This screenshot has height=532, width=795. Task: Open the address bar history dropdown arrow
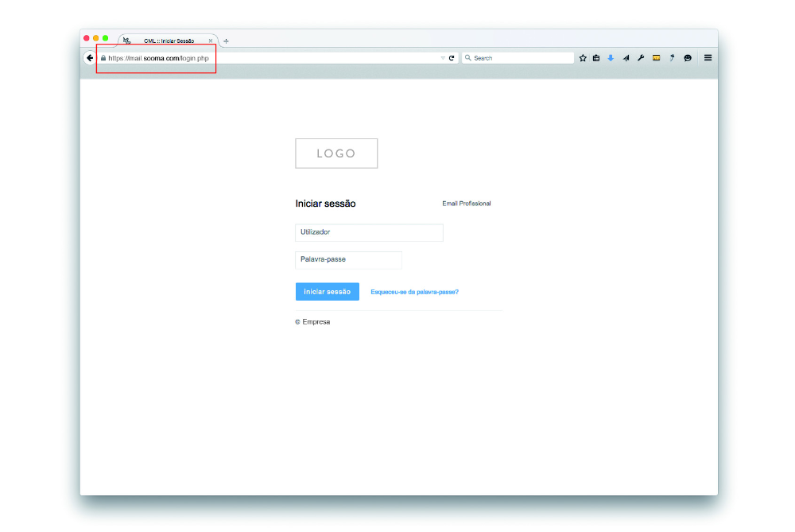pyautogui.click(x=443, y=58)
